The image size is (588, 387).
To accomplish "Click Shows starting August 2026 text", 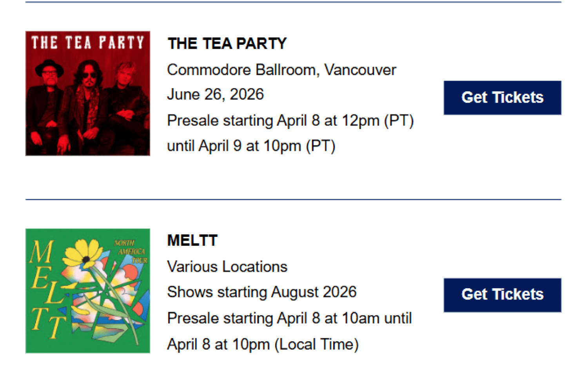I will (261, 292).
